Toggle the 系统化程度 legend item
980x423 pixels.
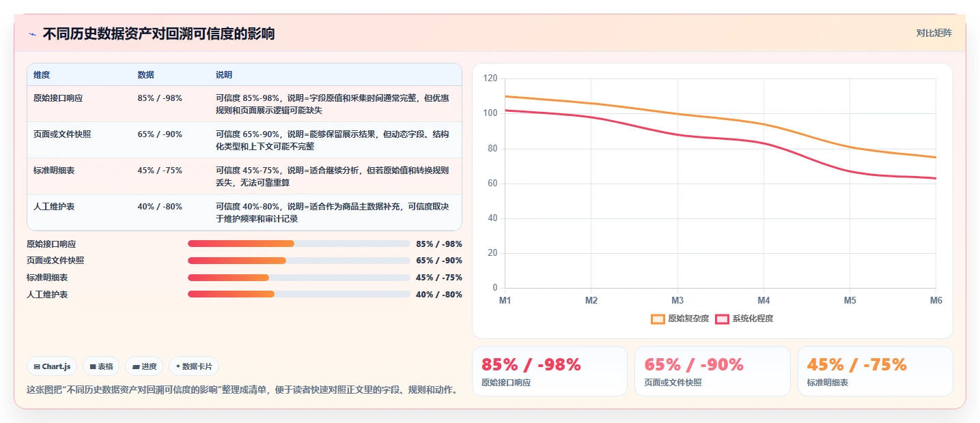pyautogui.click(x=744, y=319)
